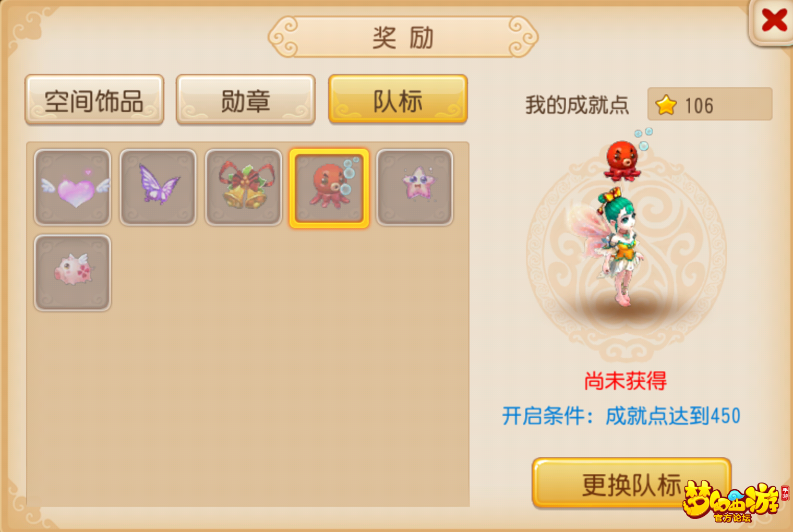The width and height of the screenshot is (793, 532).
Task: Click the gold star achievement icon
Action: [666, 105]
